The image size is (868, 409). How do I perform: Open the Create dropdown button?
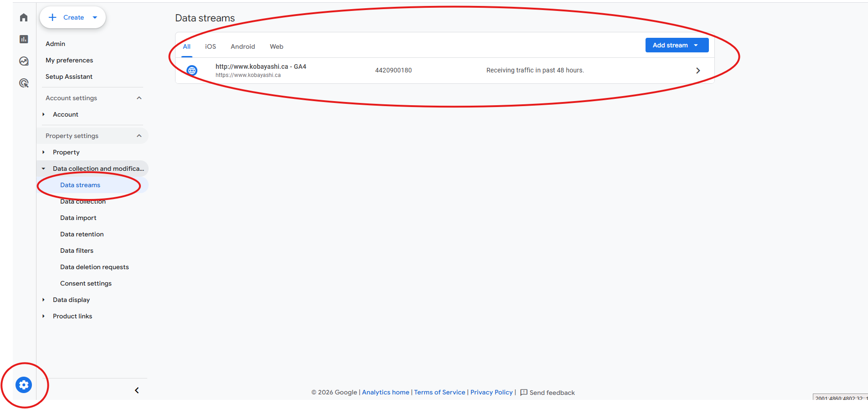73,17
